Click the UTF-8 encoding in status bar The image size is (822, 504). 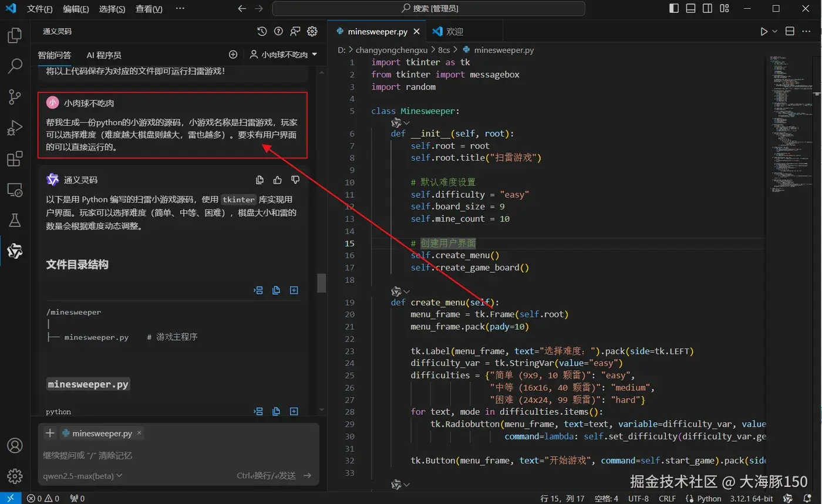pyautogui.click(x=638, y=498)
